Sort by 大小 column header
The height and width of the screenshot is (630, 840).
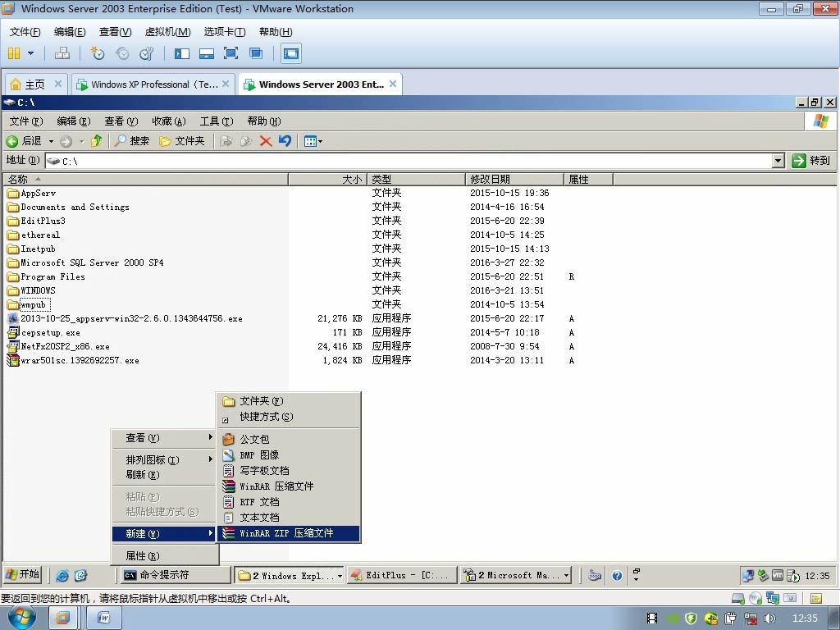coord(328,179)
